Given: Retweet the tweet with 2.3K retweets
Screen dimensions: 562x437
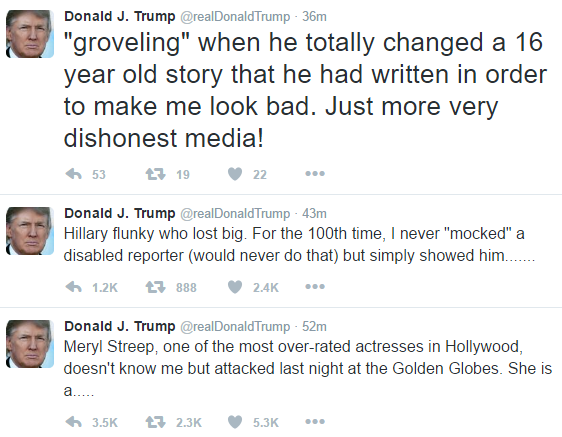Looking at the screenshot, I should [156, 422].
